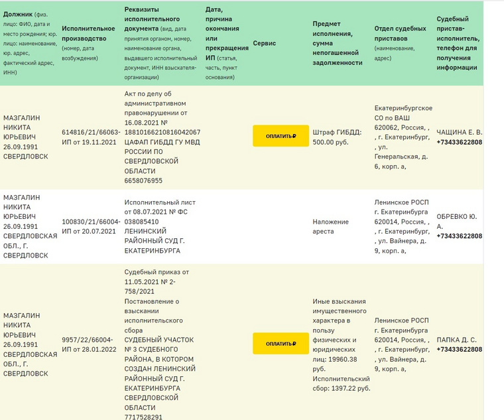Select the Иные взыскания имущественного характера cell
This screenshot has width=504, height=420.
pos(342,344)
